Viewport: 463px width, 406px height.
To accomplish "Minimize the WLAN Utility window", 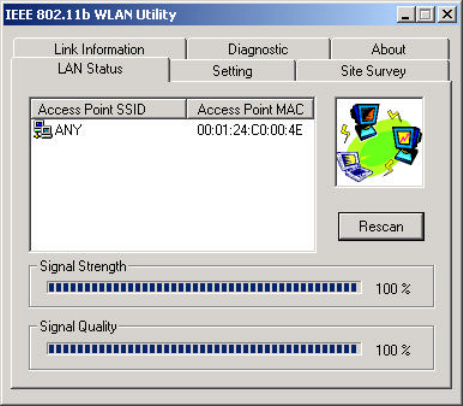I will pyautogui.click(x=406, y=15).
